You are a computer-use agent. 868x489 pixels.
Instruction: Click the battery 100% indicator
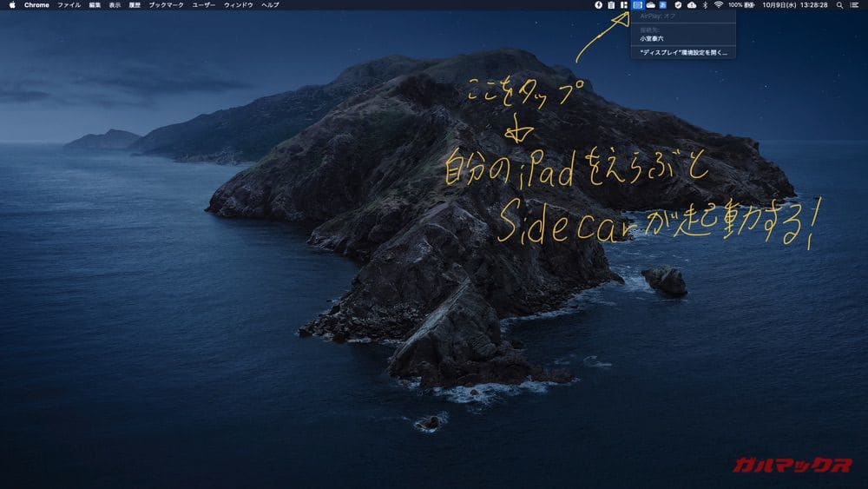[740, 5]
